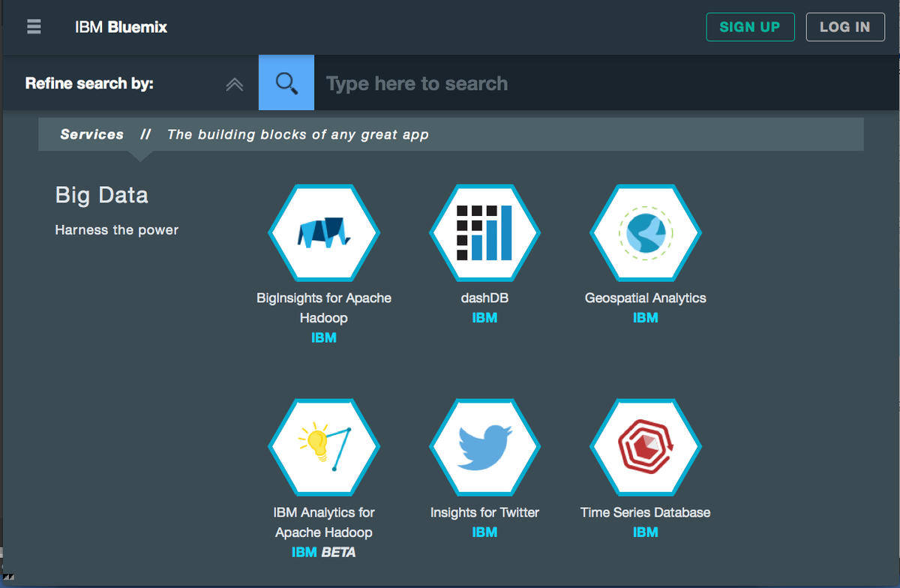The height and width of the screenshot is (588, 900).
Task: Click the IBM label under dashDB
Action: (x=484, y=318)
